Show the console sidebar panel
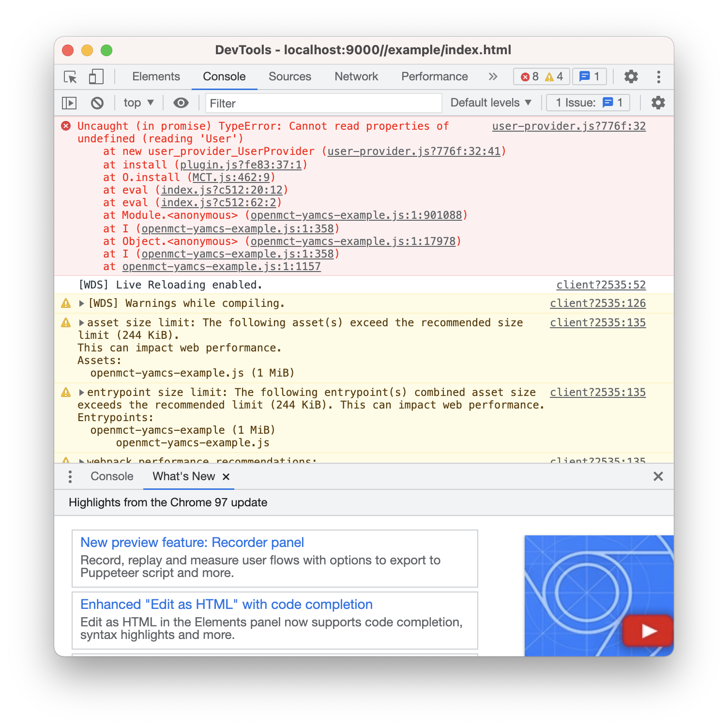The image size is (728, 728). coord(70,103)
